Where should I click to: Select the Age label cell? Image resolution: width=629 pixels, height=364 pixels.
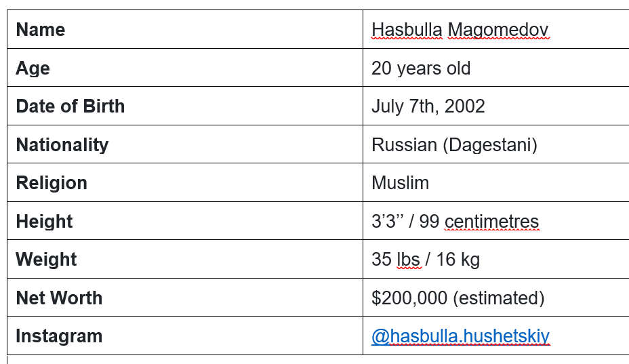(x=185, y=67)
